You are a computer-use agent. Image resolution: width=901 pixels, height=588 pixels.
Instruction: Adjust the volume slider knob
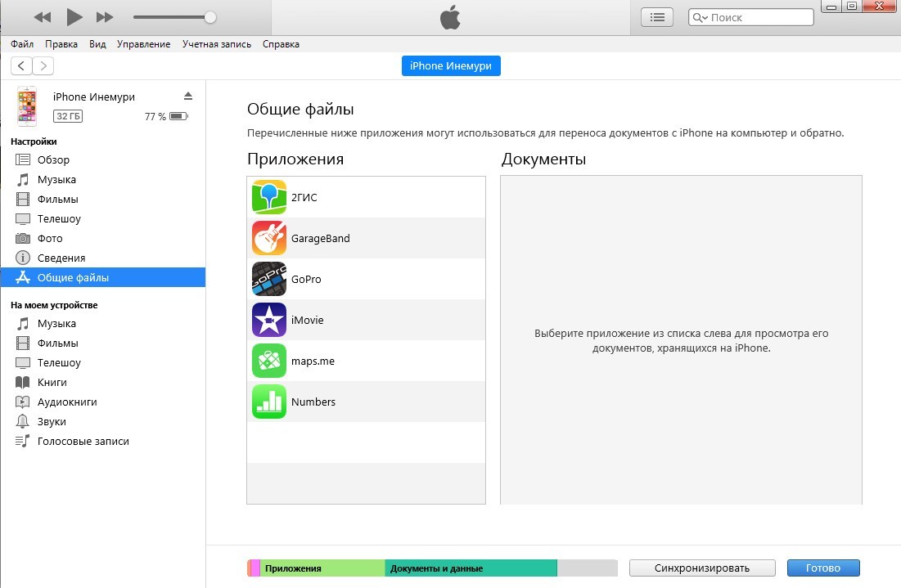point(210,17)
